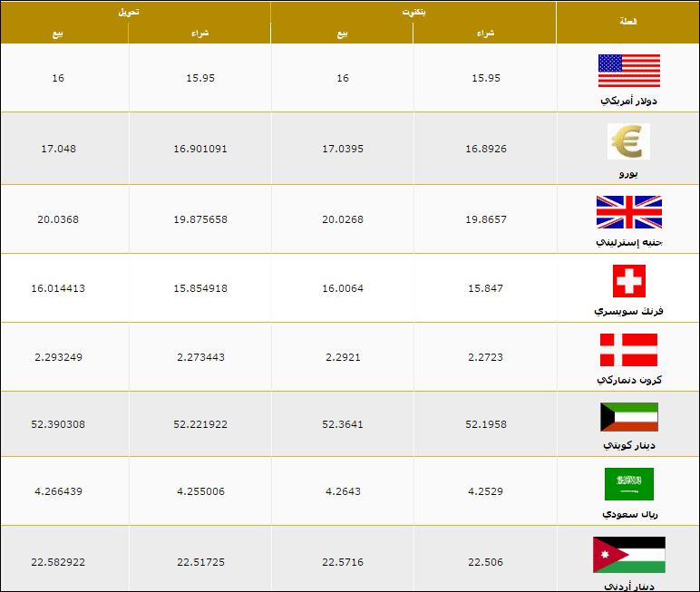Click the Swiss franc transfer buy 15.854918
700x592 pixels.
[x=200, y=288]
